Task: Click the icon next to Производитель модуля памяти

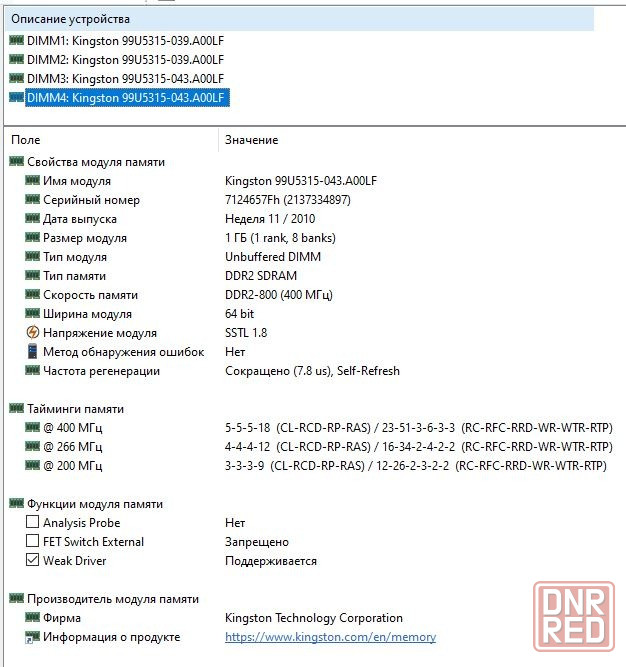Action: (16, 598)
